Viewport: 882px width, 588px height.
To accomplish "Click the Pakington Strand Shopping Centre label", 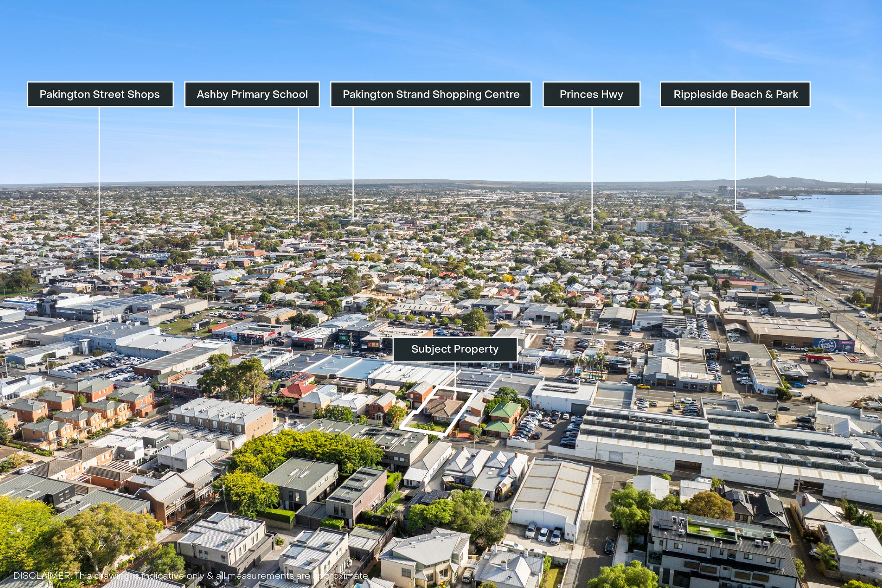I will (431, 94).
